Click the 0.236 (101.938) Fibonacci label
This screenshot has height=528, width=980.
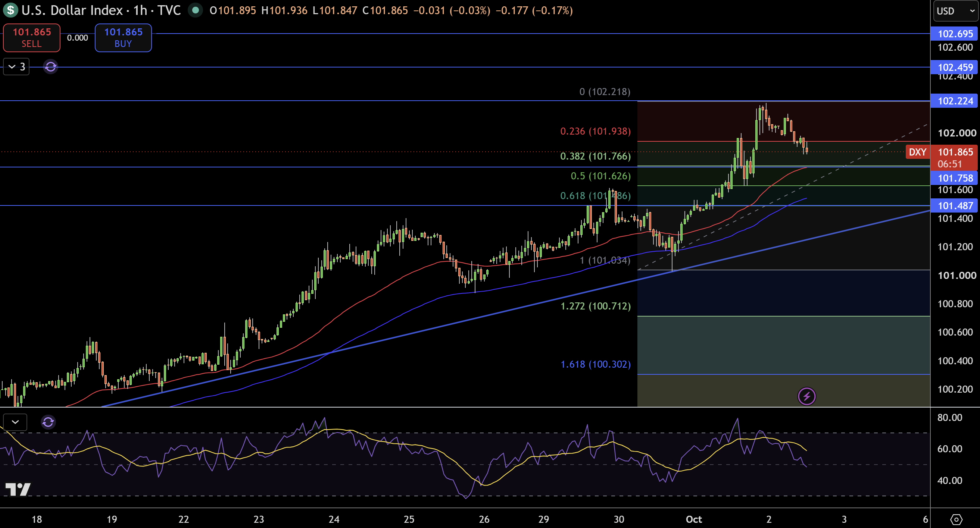[595, 131]
